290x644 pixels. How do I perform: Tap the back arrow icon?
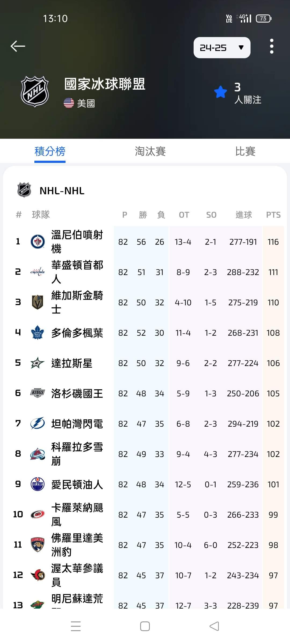(18, 46)
